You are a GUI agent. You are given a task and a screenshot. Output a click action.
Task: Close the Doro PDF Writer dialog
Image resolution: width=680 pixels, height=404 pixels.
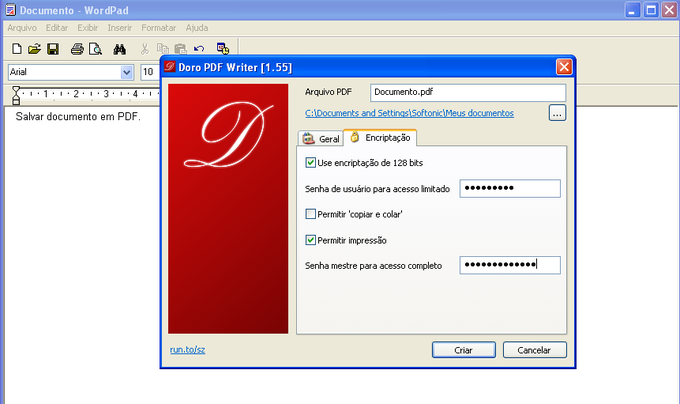[564, 67]
